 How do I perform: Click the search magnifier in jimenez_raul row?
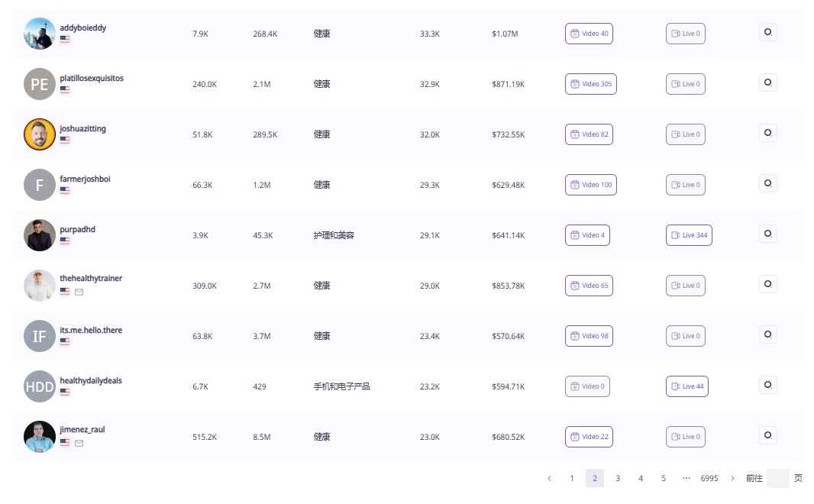click(x=767, y=435)
